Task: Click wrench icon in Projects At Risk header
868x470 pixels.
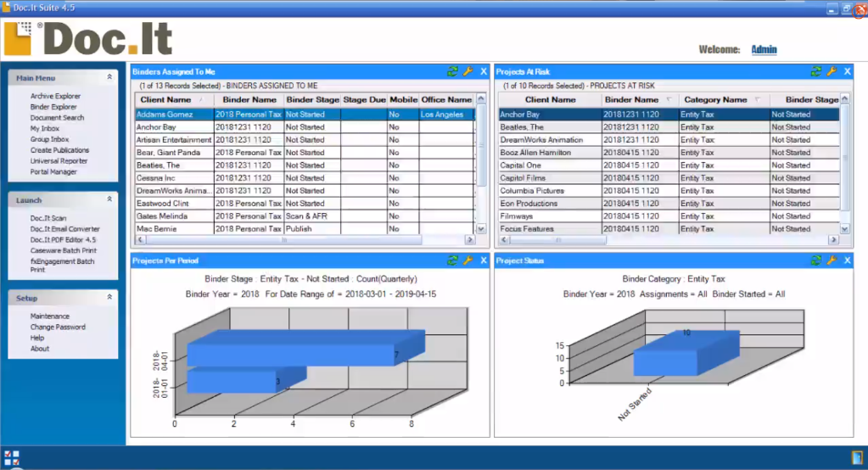Action: [832, 72]
